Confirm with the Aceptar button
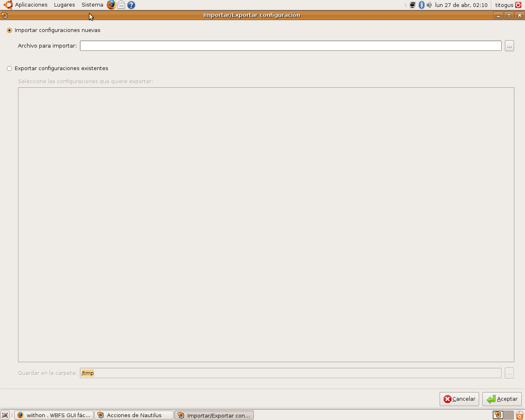525x420 pixels. (502, 399)
